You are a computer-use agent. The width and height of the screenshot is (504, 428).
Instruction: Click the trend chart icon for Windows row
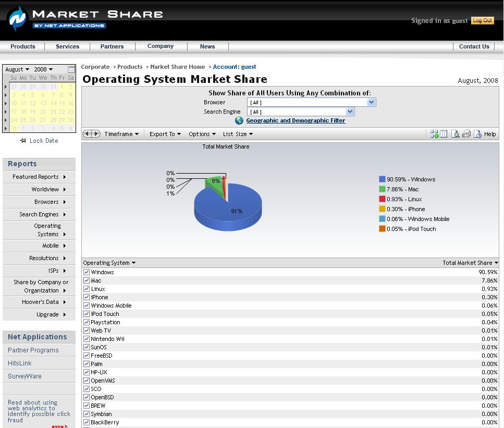[87, 272]
